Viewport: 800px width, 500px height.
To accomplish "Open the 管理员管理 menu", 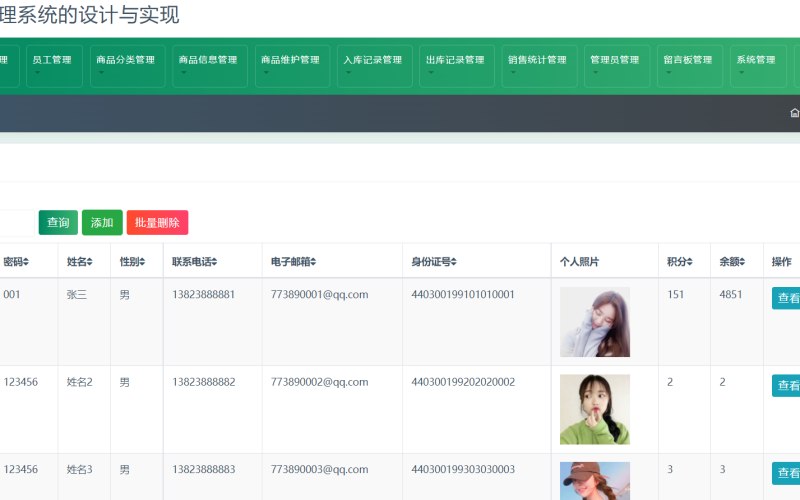I will click(x=617, y=66).
